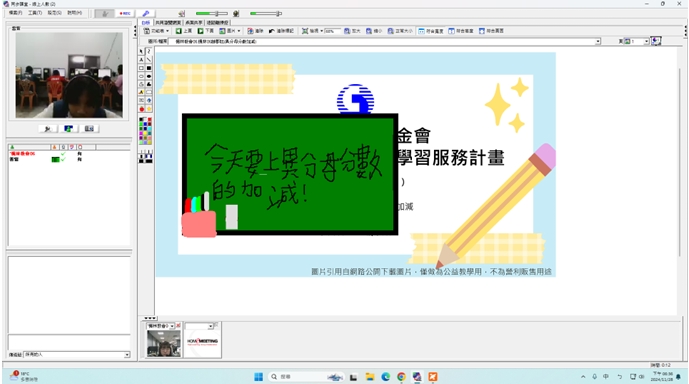
Task: Click the presenter video thumbnail at bottom
Action: click(x=164, y=343)
